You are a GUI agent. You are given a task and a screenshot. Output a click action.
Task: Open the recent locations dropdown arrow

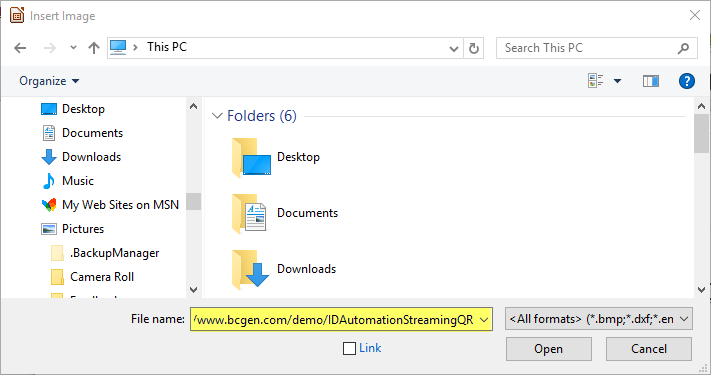point(73,48)
